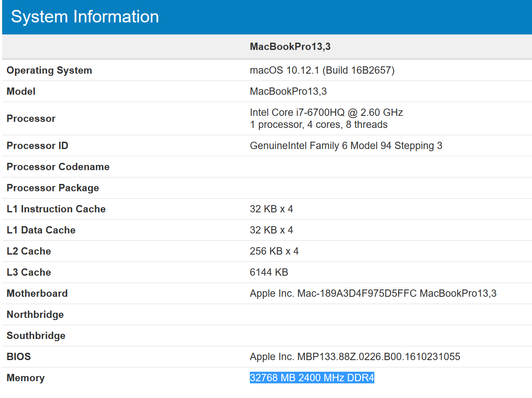532x398 pixels.
Task: Select Intel Core i7-6700HQ @ 2.60 GHz text
Action: [x=327, y=112]
